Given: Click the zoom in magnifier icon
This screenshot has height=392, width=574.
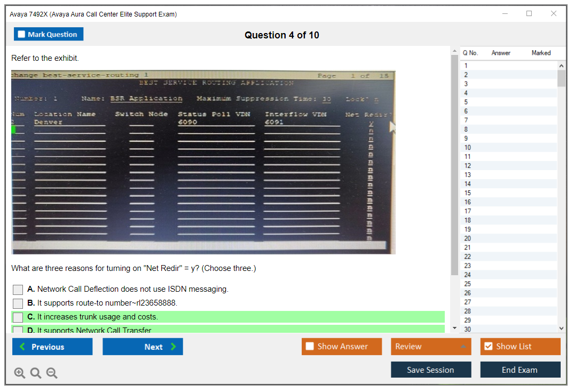Looking at the screenshot, I should 20,373.
